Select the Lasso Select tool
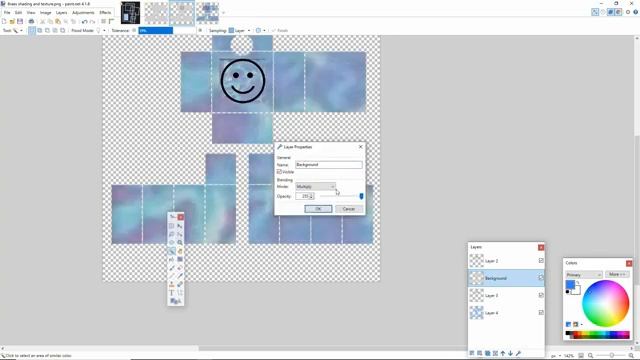This screenshot has height=360, width=640. (x=172, y=234)
